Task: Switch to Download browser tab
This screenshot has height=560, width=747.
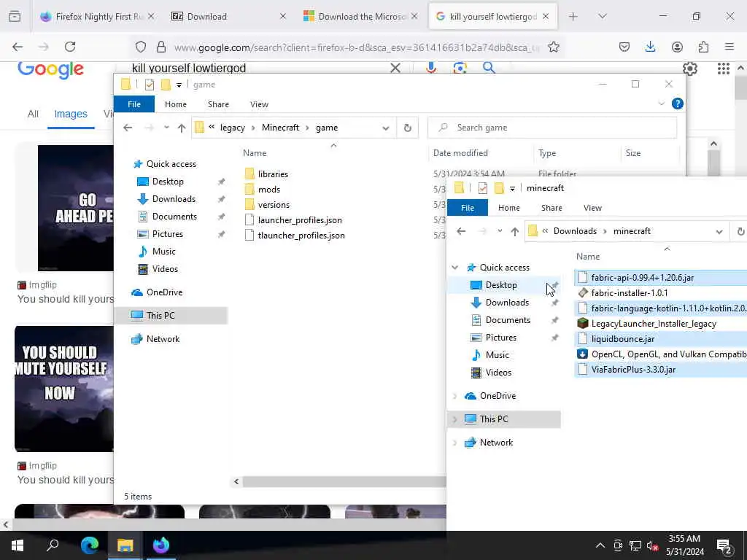Action: [x=228, y=16]
